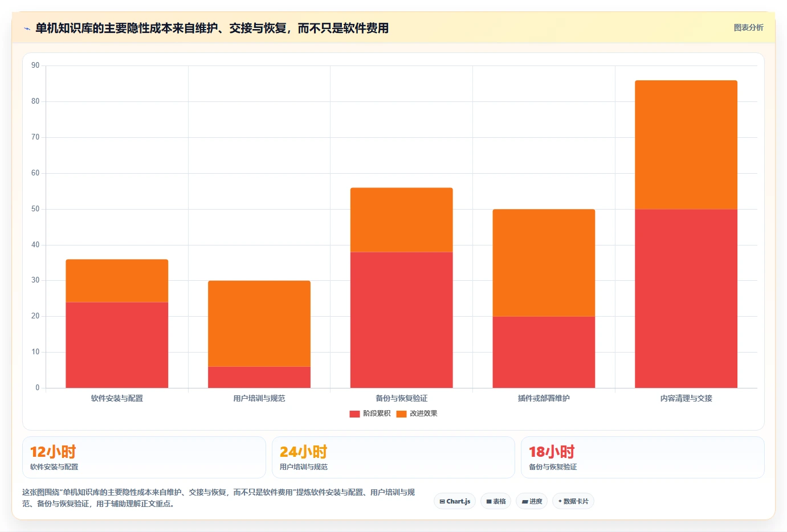Viewport: 787px width, 532px height.
Task: Click the 用户培训与规范 x-axis label
Action: (259, 398)
